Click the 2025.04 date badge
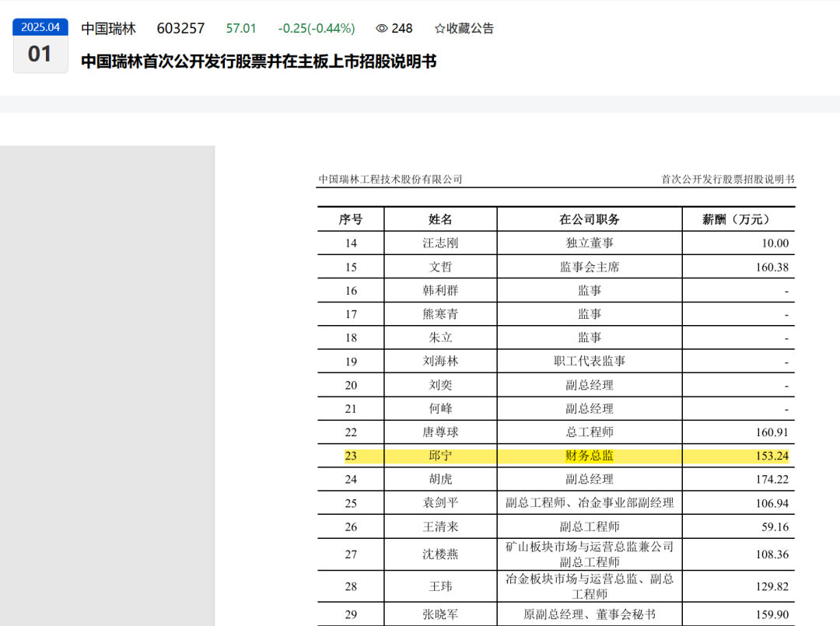The width and height of the screenshot is (840, 626). click(x=40, y=27)
